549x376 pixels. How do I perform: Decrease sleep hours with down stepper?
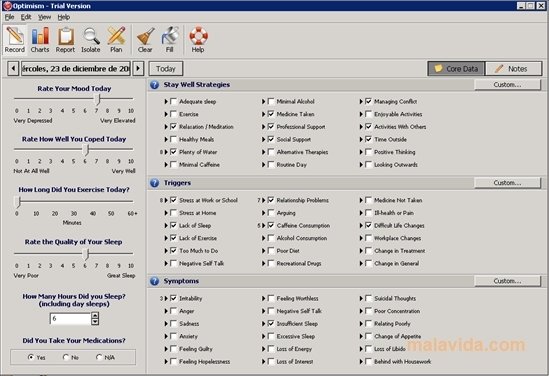95,322
